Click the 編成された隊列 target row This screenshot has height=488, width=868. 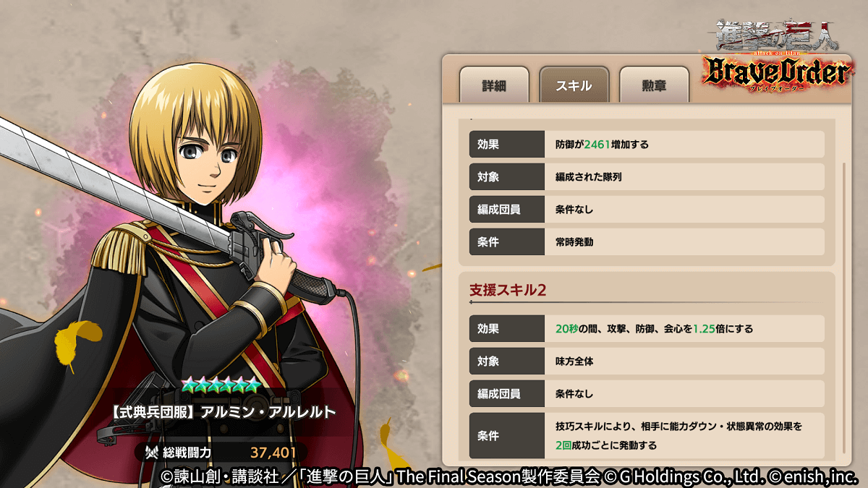pyautogui.click(x=646, y=176)
